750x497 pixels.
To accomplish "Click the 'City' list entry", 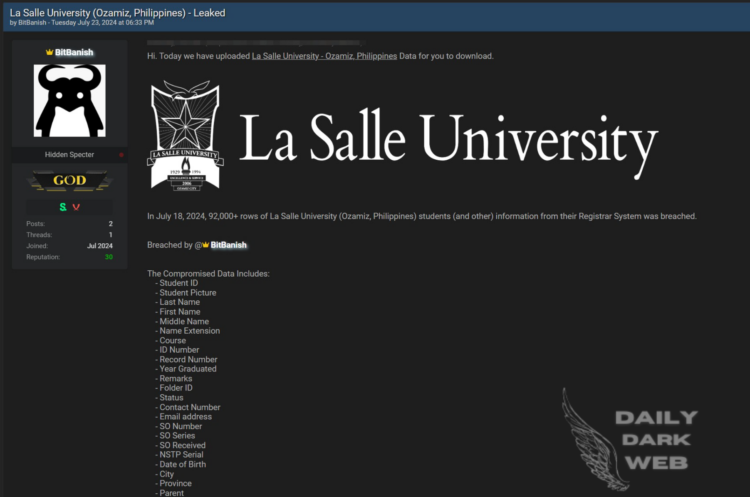I will [165, 474].
